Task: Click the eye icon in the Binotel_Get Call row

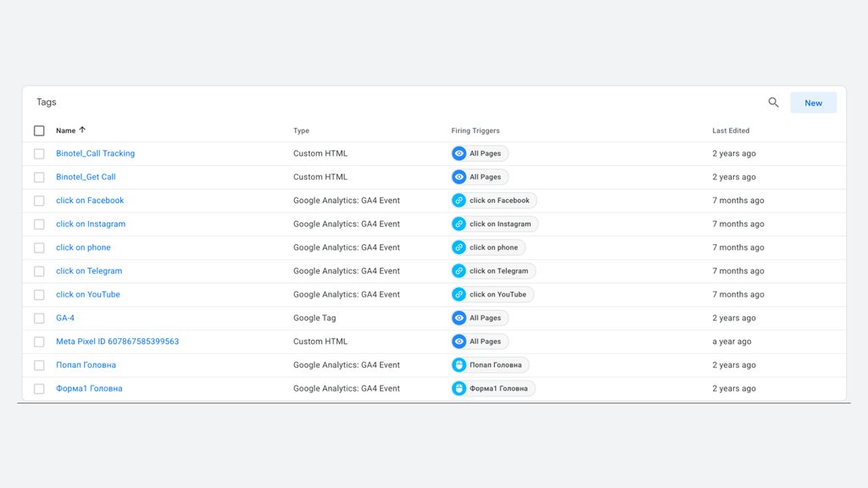Action: click(459, 177)
